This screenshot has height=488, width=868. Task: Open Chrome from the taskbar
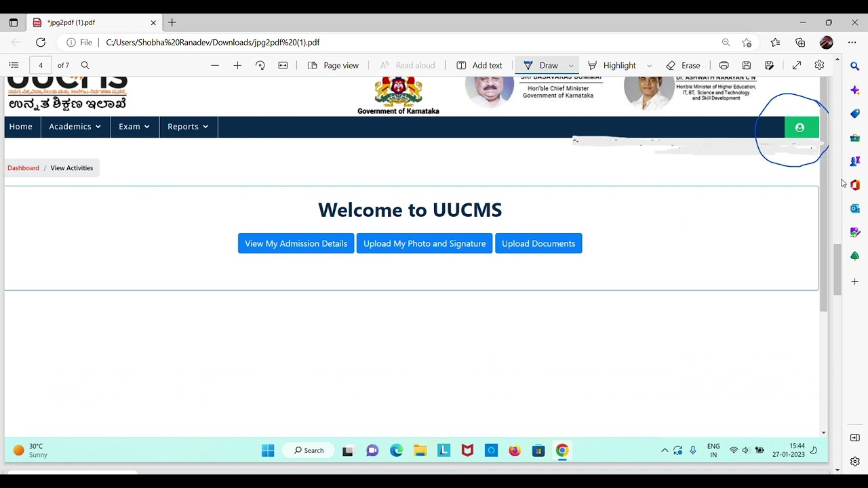[562, 451]
